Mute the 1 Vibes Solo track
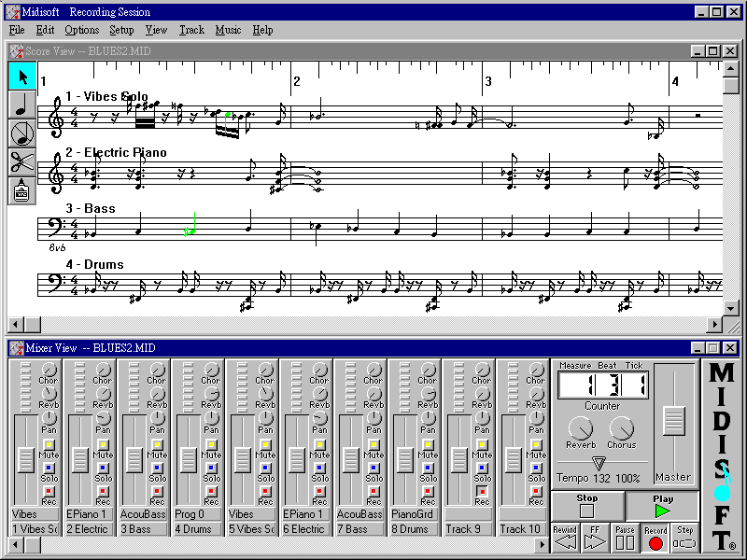 pos(49,444)
